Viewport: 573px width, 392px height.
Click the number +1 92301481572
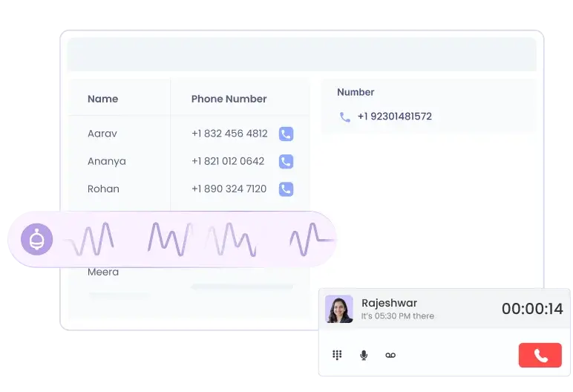pos(394,117)
